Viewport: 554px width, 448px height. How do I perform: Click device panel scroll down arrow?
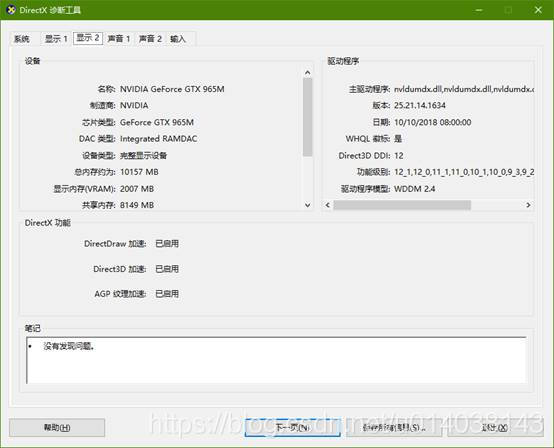(x=307, y=205)
